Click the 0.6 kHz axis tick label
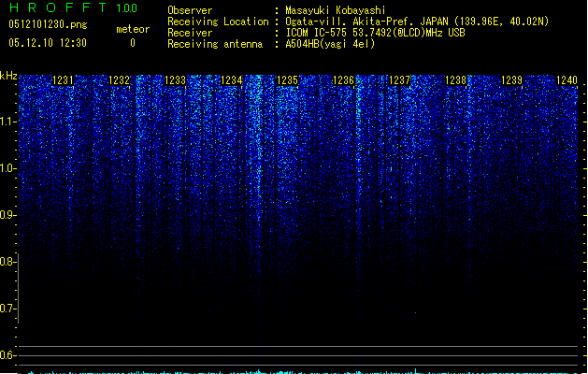Screen dimensions: 588x374 [7, 355]
